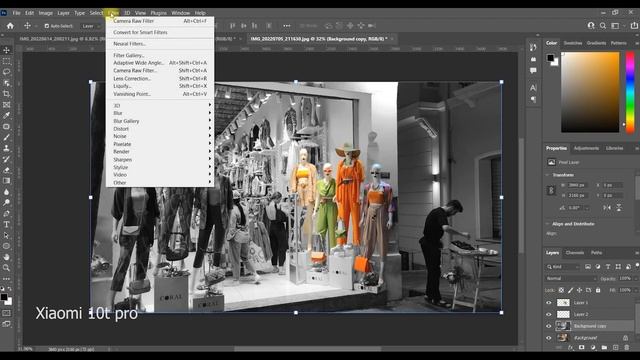The image size is (640, 360).
Task: Click the Share icon at top right
Action: 634,26
